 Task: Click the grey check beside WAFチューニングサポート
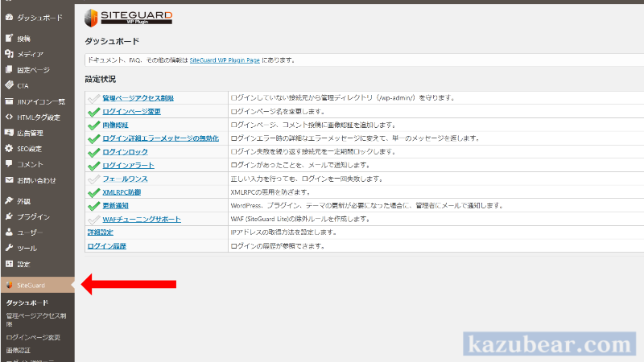click(94, 220)
